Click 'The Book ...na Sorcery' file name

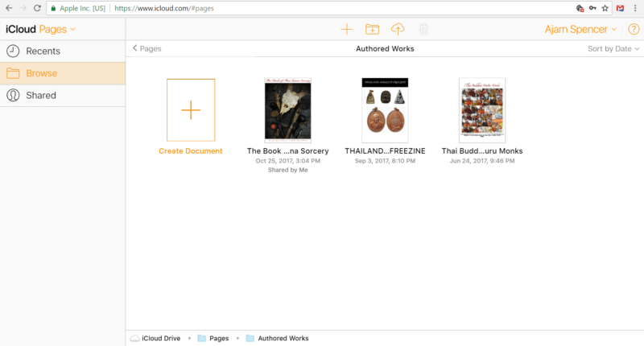[287, 150]
